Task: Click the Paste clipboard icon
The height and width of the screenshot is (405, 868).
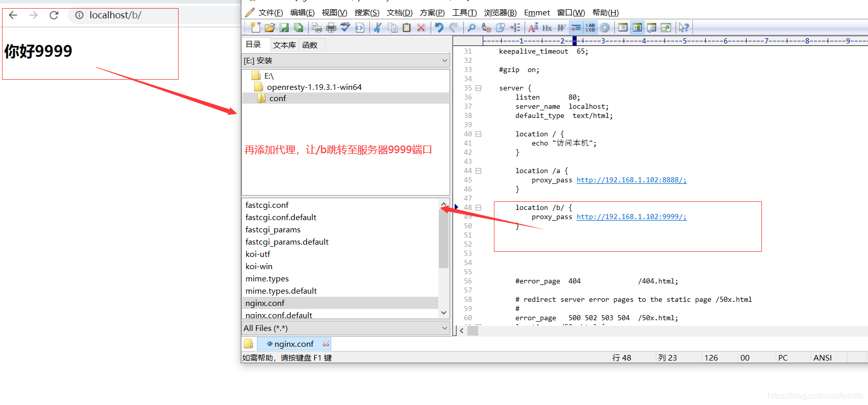Action: click(407, 28)
